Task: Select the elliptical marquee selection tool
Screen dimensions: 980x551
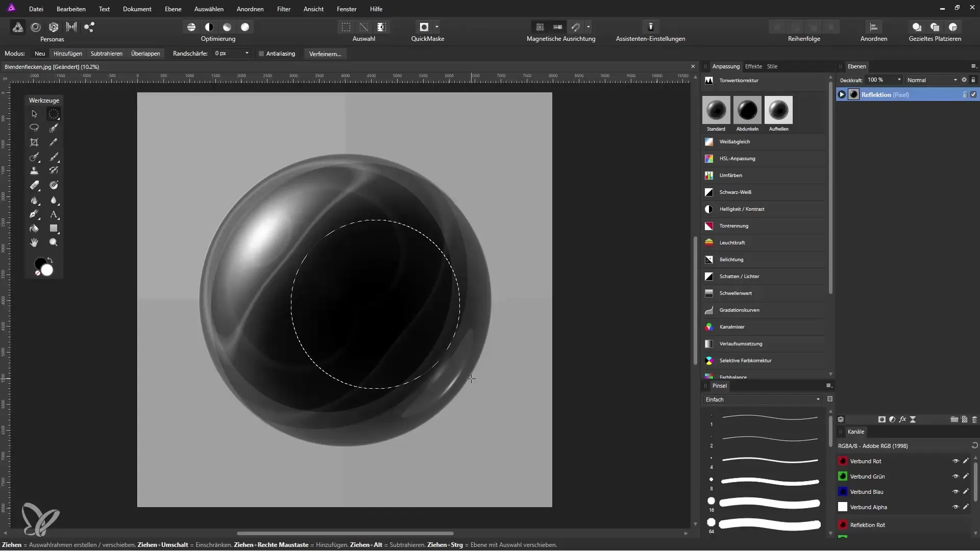Action: coord(54,114)
